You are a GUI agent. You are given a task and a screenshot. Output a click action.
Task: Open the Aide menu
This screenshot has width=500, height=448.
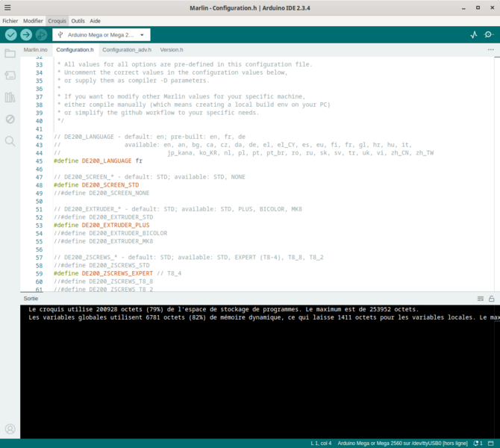coord(95,21)
